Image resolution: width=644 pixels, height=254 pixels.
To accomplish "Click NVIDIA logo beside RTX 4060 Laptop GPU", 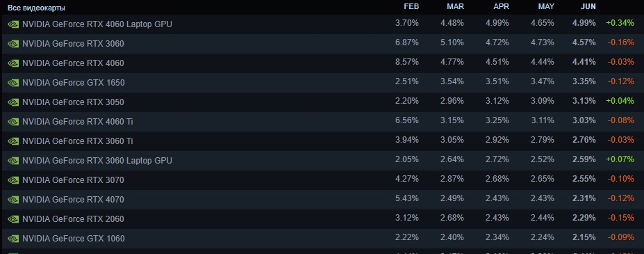I will [x=13, y=24].
